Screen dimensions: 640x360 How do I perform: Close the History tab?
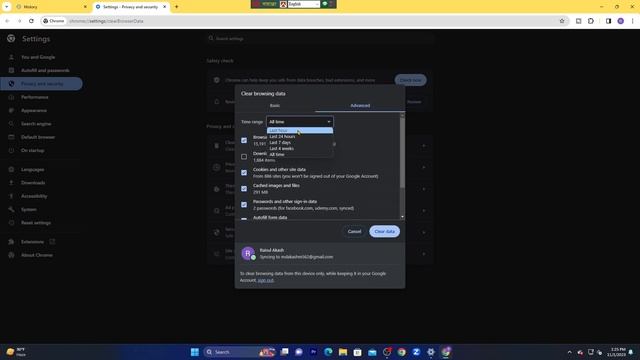tap(85, 7)
